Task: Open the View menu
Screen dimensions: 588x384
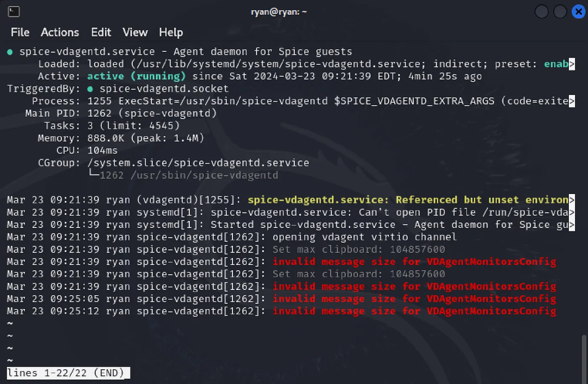Action: [x=135, y=32]
